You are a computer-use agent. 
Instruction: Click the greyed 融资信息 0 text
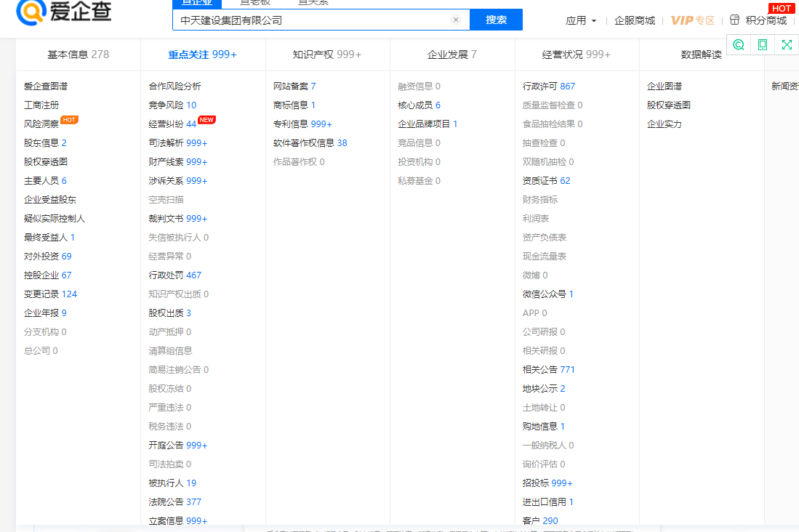pos(419,86)
